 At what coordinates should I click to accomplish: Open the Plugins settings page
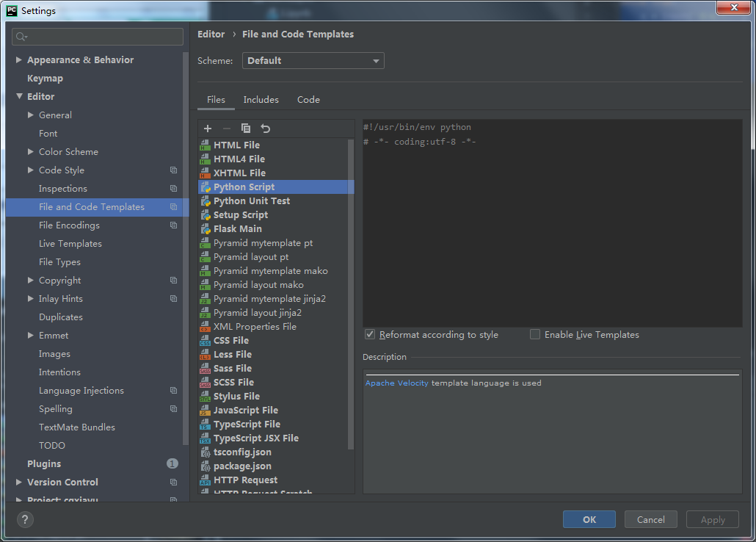point(44,464)
